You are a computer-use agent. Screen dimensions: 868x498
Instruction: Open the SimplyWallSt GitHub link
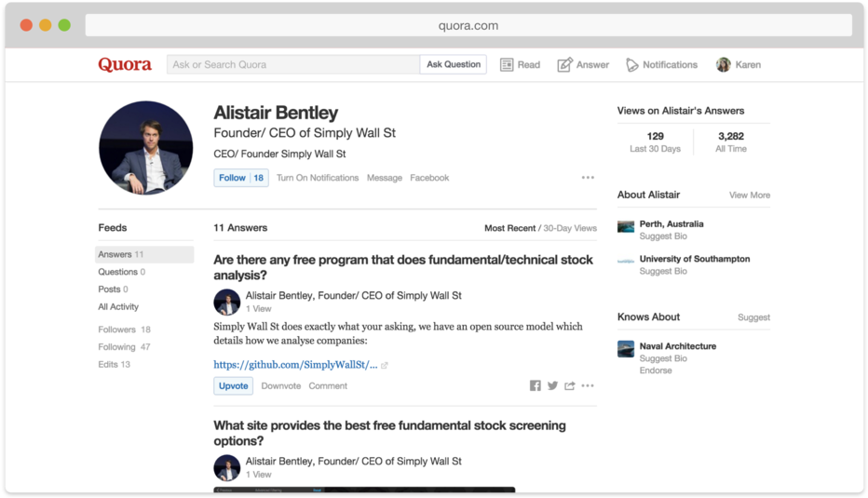coord(295,365)
